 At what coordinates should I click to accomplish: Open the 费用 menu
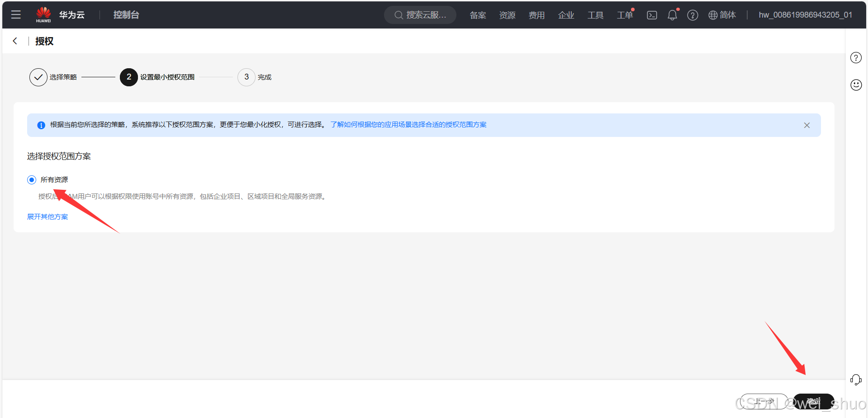(536, 15)
